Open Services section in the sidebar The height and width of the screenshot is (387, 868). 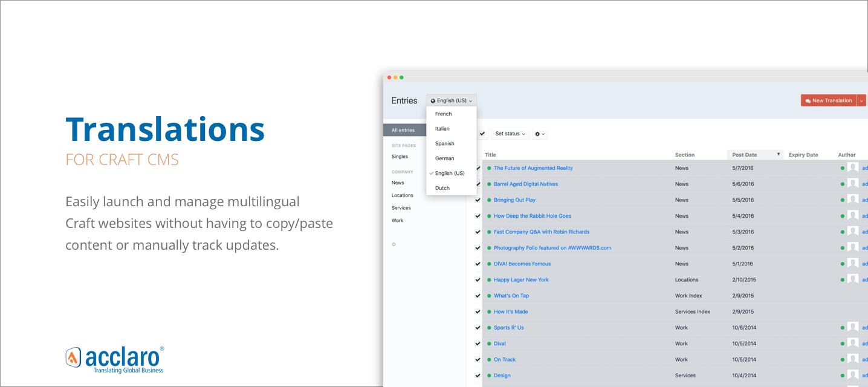tap(401, 208)
